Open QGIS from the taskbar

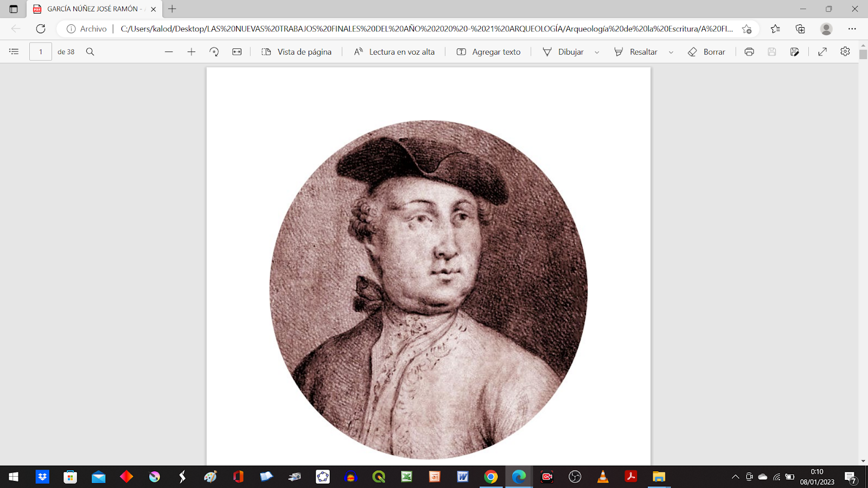pos(379,477)
